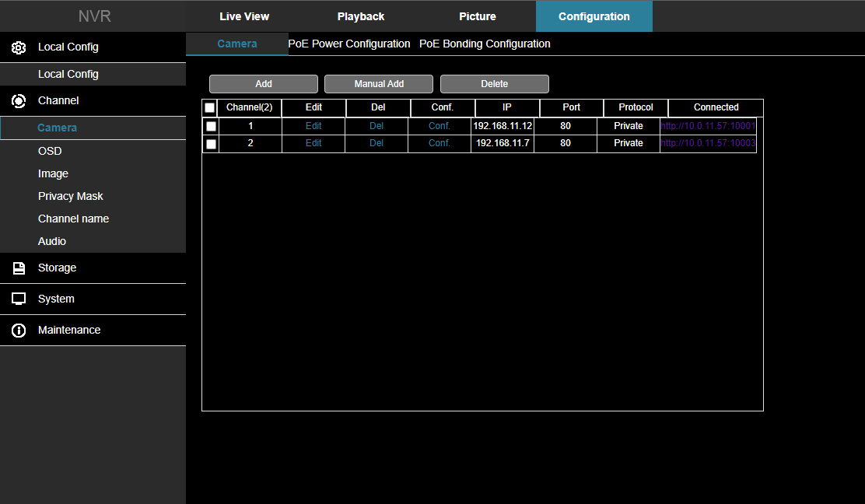865x504 pixels.
Task: Open the PoE Power Configuration tab
Action: (349, 44)
